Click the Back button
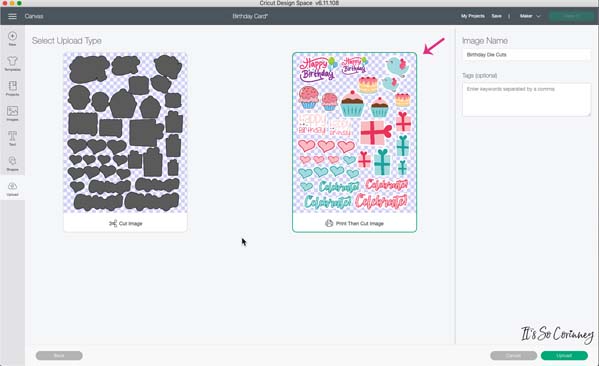This screenshot has height=366, width=599. point(59,356)
